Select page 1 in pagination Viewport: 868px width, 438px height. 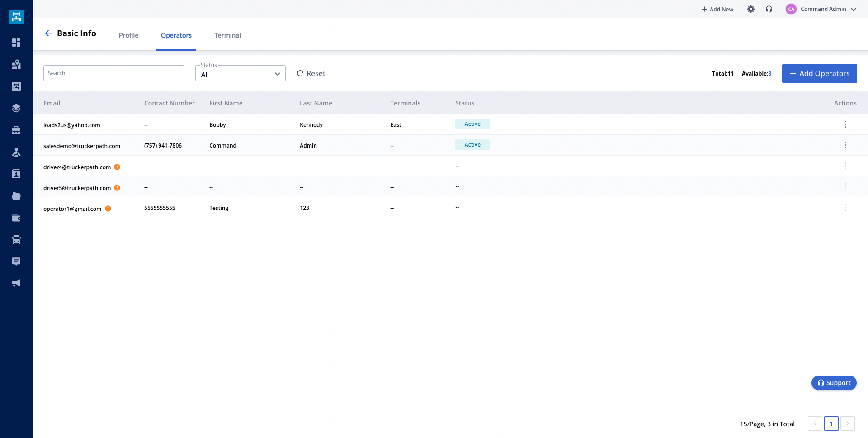pos(831,424)
